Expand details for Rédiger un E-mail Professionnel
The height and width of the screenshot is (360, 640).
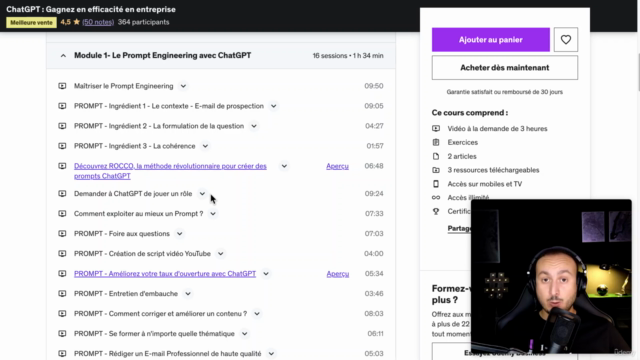[x=271, y=353]
